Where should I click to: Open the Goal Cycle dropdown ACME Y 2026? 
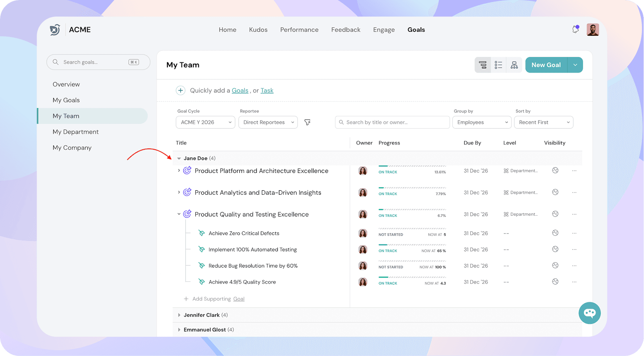pyautogui.click(x=205, y=122)
